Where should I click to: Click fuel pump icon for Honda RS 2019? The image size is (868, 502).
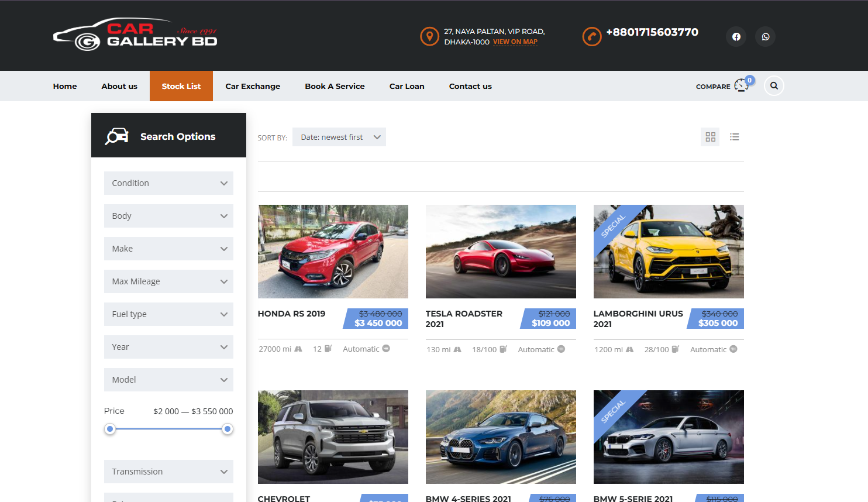point(328,349)
